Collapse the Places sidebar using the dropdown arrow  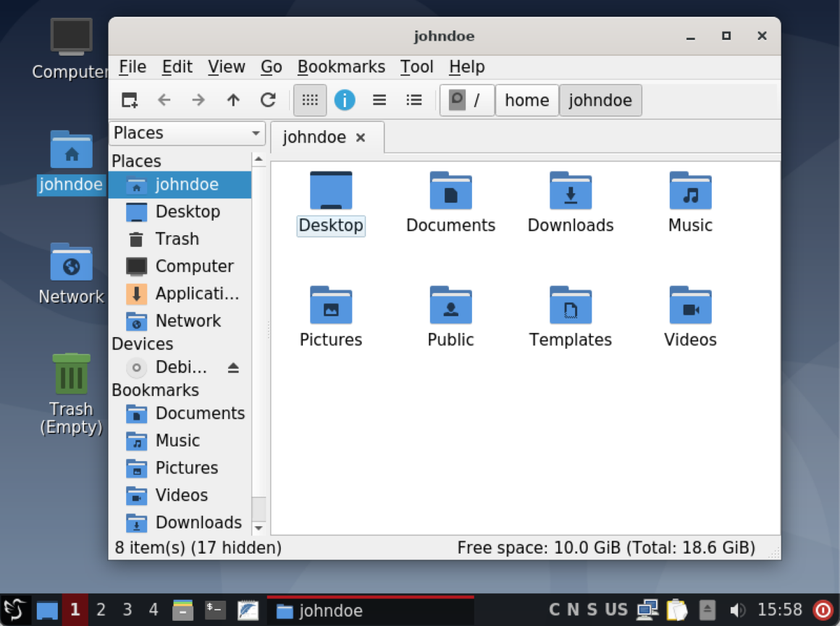[255, 133]
